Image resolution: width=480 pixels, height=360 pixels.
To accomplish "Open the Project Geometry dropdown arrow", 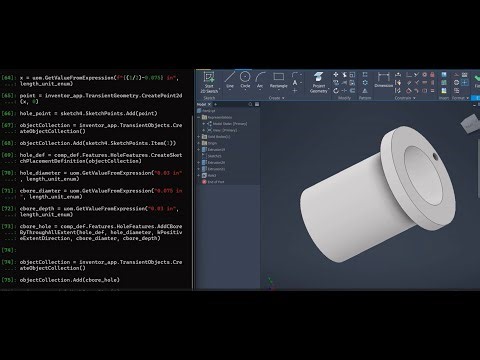I will tap(329, 90).
